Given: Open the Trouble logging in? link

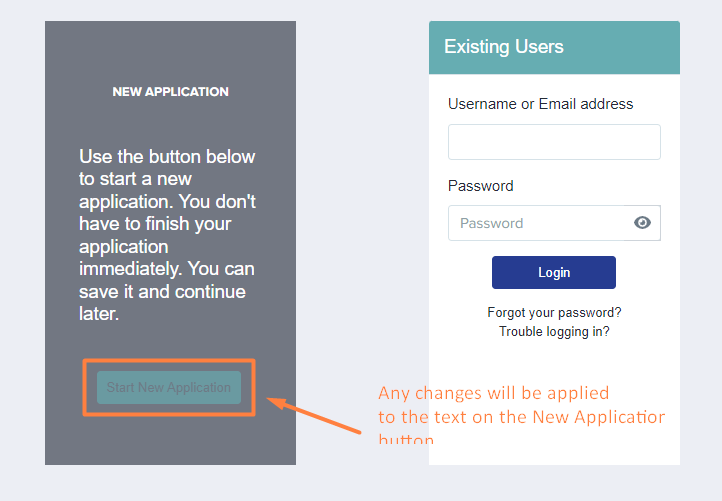Looking at the screenshot, I should pyautogui.click(x=554, y=332).
